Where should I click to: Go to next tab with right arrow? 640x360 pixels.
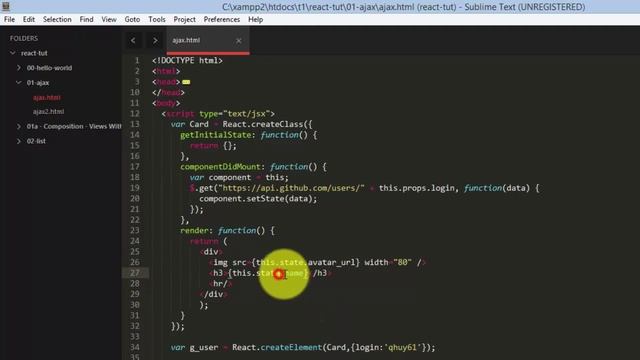(x=155, y=40)
